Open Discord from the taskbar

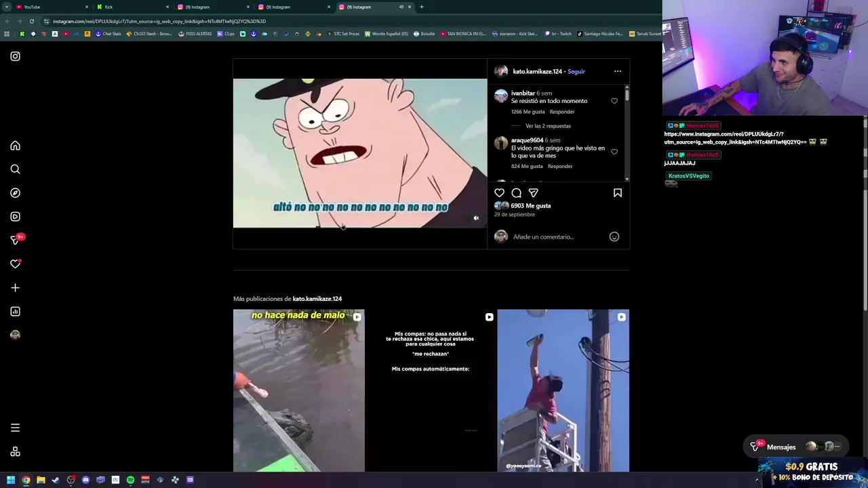coord(85,480)
